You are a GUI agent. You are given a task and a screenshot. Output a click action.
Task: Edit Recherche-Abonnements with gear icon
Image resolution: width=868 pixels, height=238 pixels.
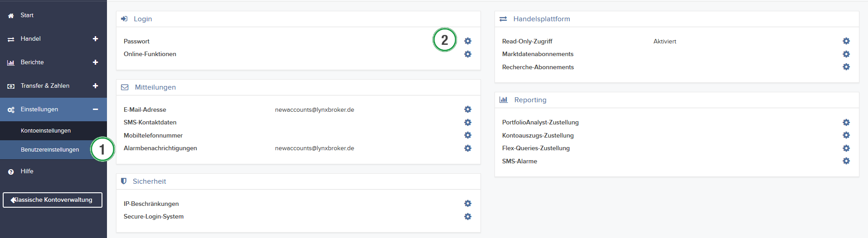tap(846, 67)
